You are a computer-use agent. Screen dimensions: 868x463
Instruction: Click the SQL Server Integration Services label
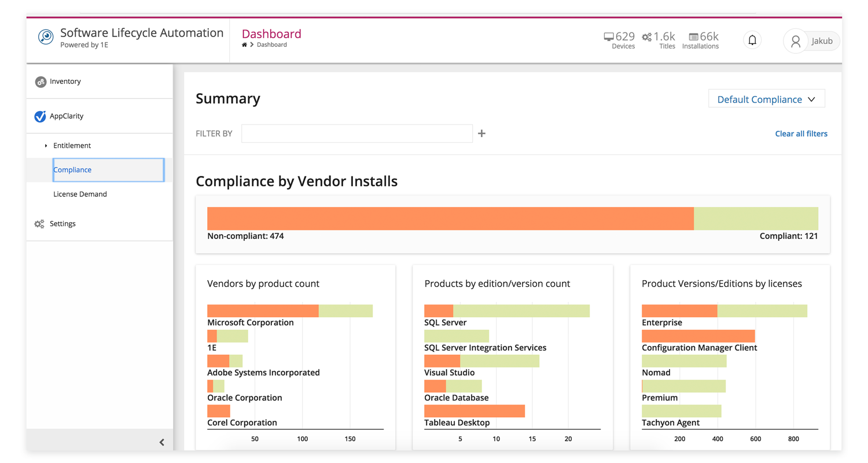(486, 348)
